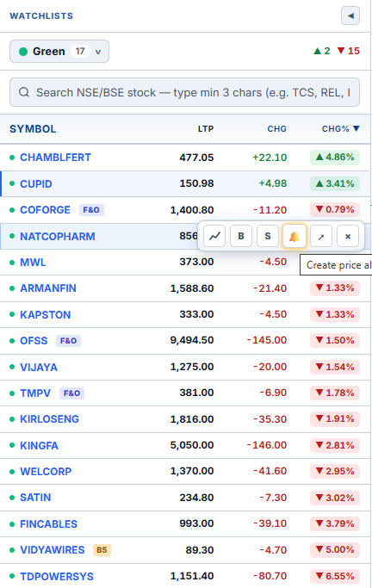The image size is (372, 588).
Task: Sort by CHG column header
Action: tap(276, 129)
